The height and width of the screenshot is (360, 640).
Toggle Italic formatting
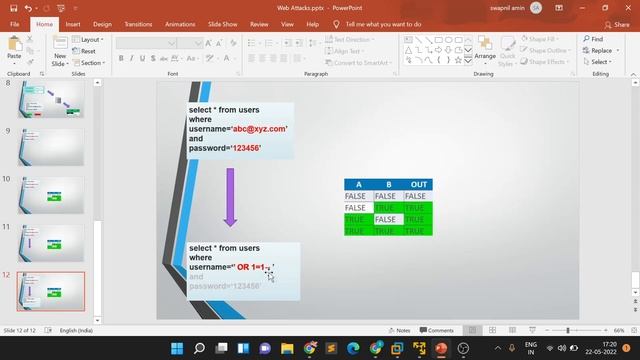tap(131, 58)
